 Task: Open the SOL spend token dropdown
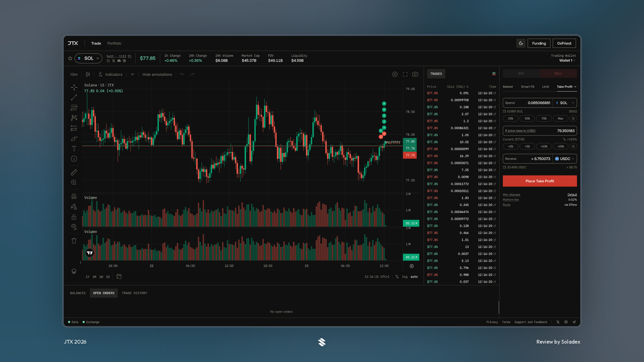pyautogui.click(x=565, y=103)
